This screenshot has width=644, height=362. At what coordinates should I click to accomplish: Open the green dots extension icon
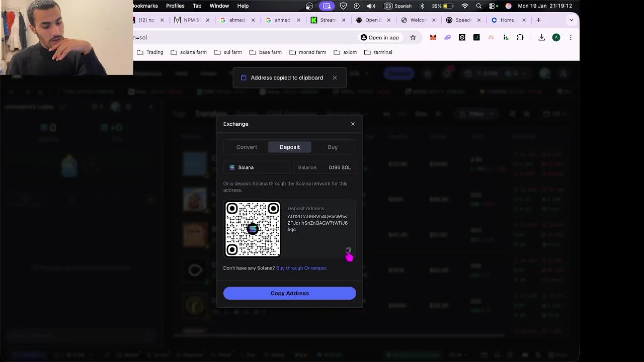(506, 37)
